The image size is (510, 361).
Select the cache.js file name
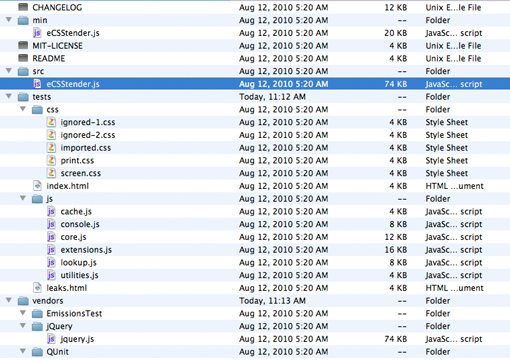(x=76, y=212)
